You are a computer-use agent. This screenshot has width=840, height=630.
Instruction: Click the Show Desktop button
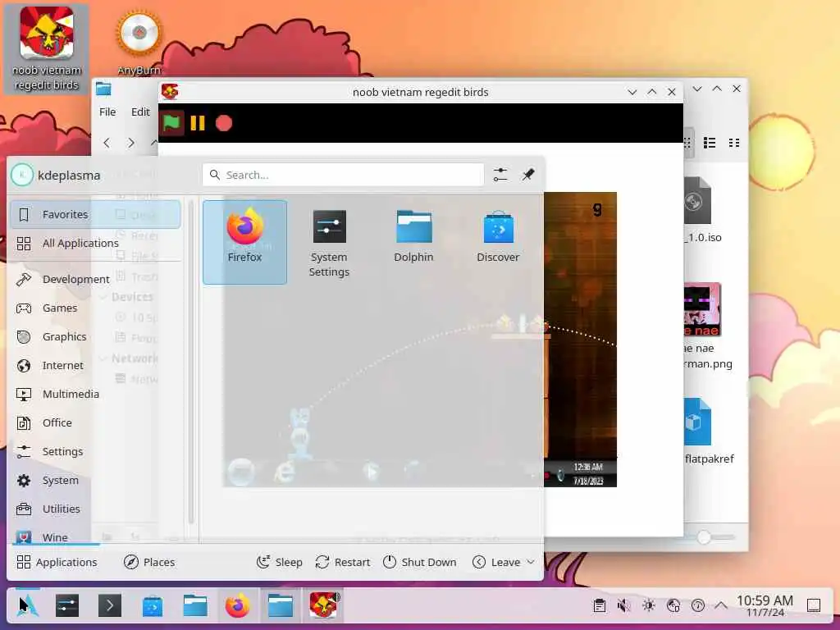[x=814, y=606]
